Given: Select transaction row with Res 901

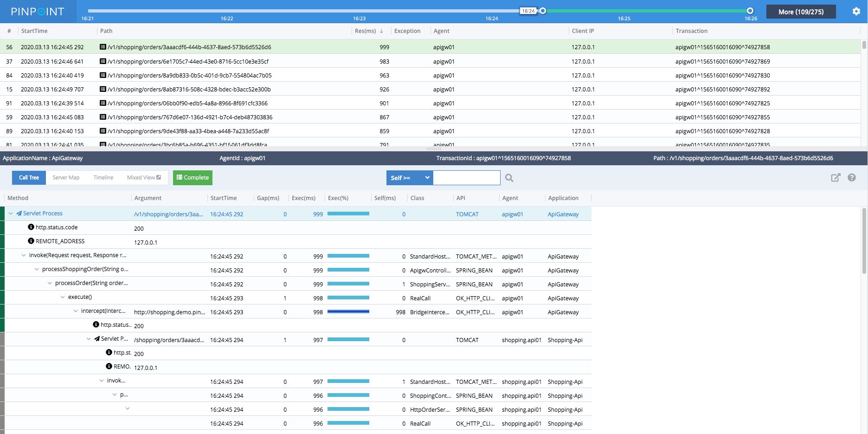Looking at the screenshot, I should [431, 103].
